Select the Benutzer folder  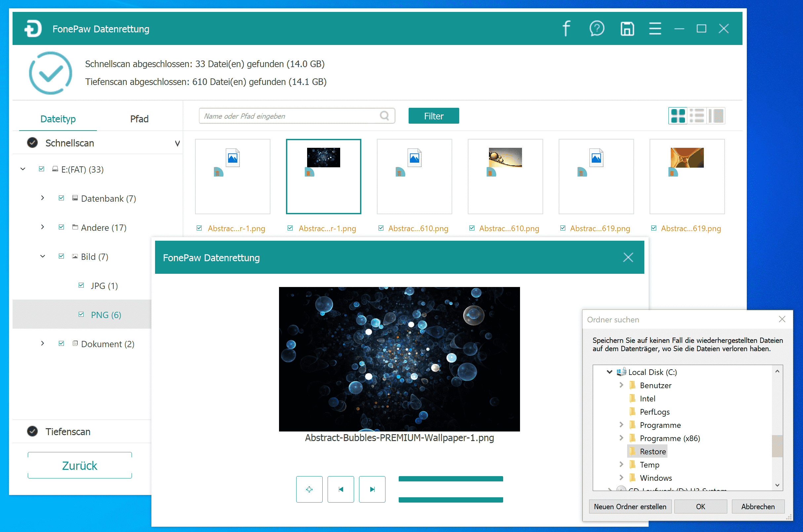click(656, 386)
